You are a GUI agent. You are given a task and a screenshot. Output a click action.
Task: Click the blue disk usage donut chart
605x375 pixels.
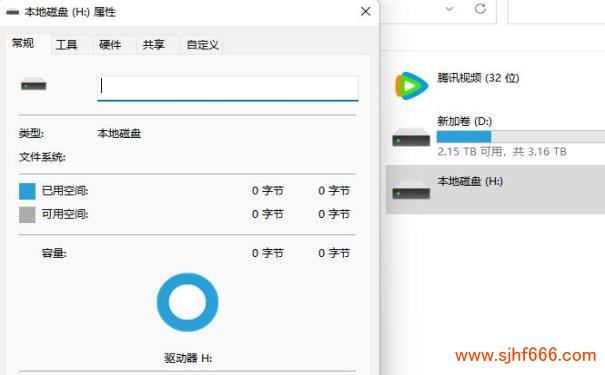coord(188,302)
